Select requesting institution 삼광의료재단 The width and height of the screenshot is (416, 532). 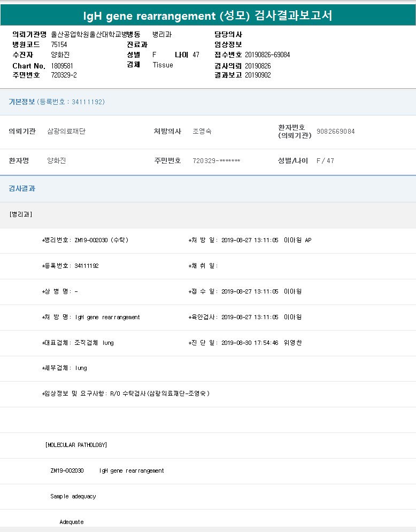point(66,132)
